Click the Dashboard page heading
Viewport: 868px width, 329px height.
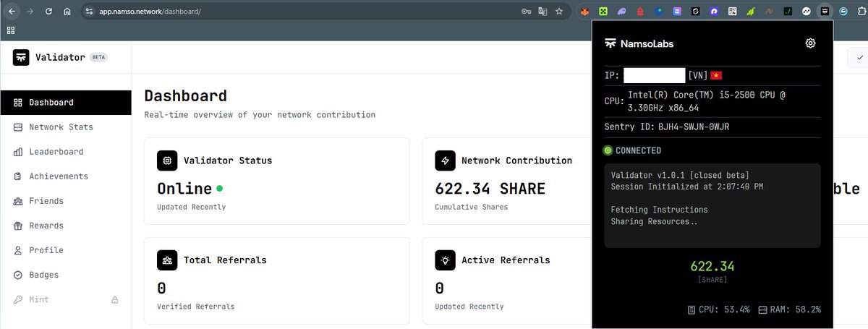[185, 95]
